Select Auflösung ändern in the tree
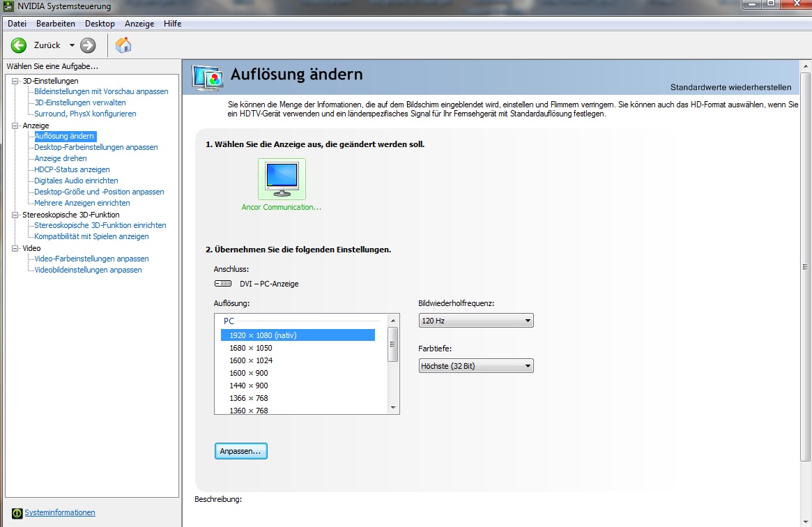The width and height of the screenshot is (812, 527). pyautogui.click(x=64, y=136)
